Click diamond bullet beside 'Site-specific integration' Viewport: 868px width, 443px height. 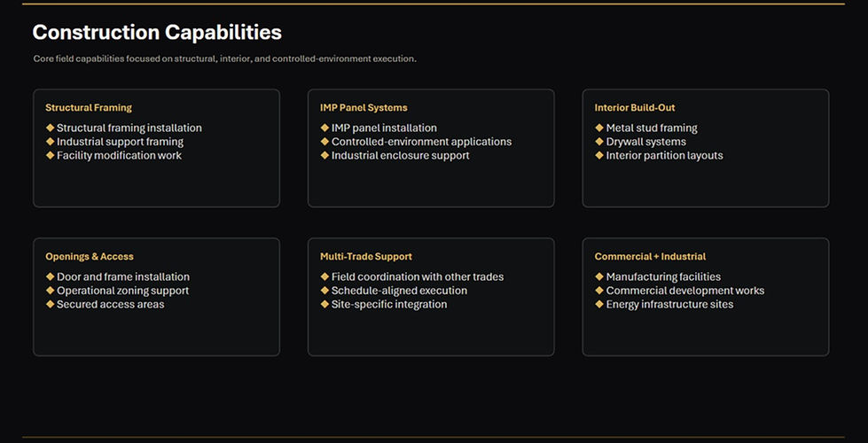pyautogui.click(x=325, y=304)
